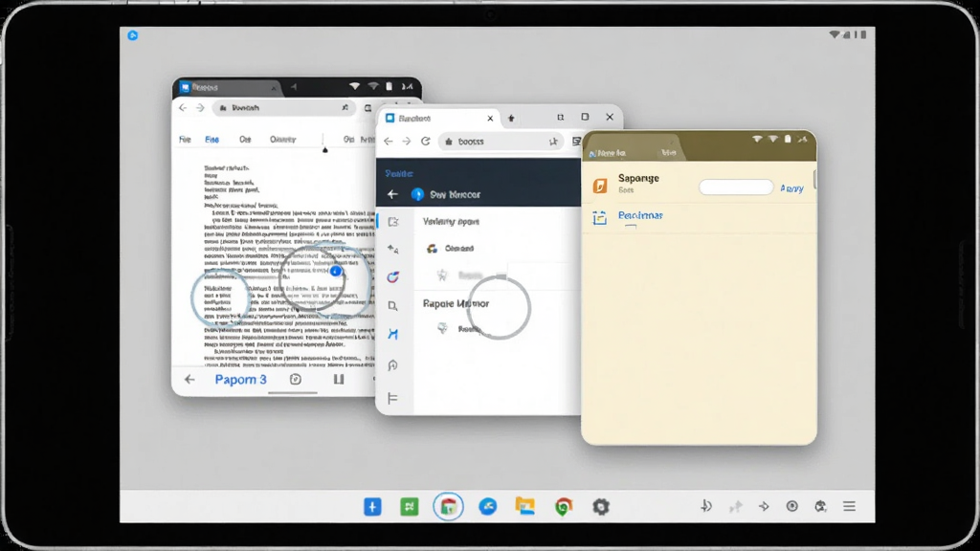This screenshot has width=980, height=551.
Task: Go forward in the document window toolbar
Action: click(x=200, y=108)
